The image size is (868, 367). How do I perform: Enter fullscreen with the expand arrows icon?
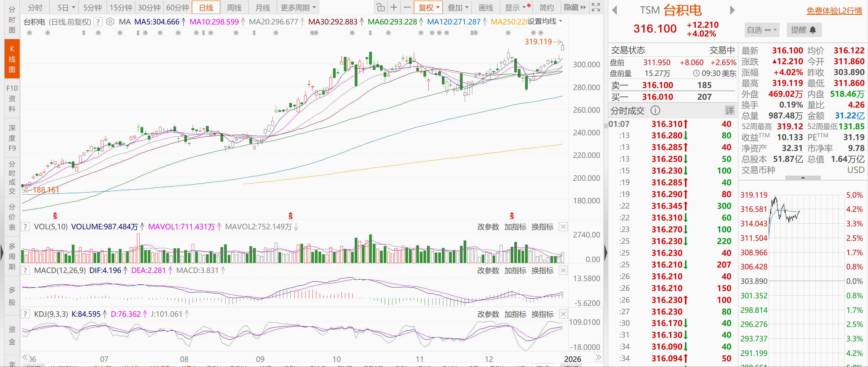tap(596, 8)
